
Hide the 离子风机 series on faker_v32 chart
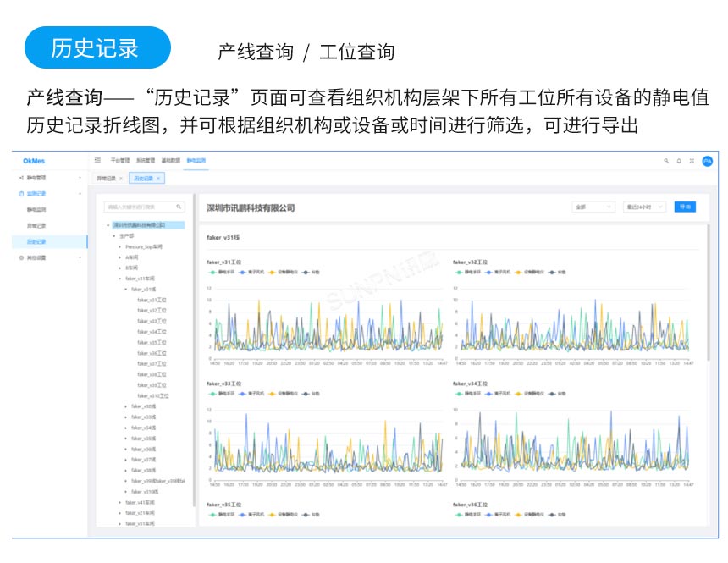(496, 271)
